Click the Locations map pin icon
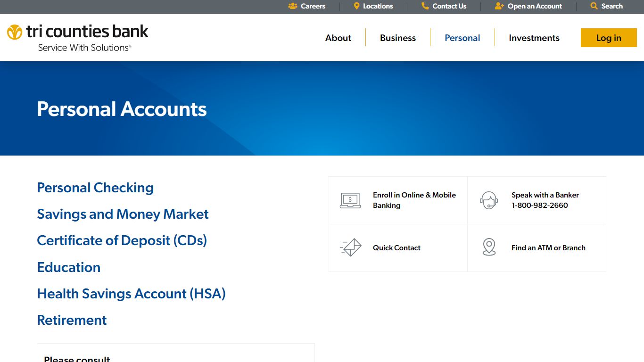This screenshot has width=644, height=362. pyautogui.click(x=357, y=6)
